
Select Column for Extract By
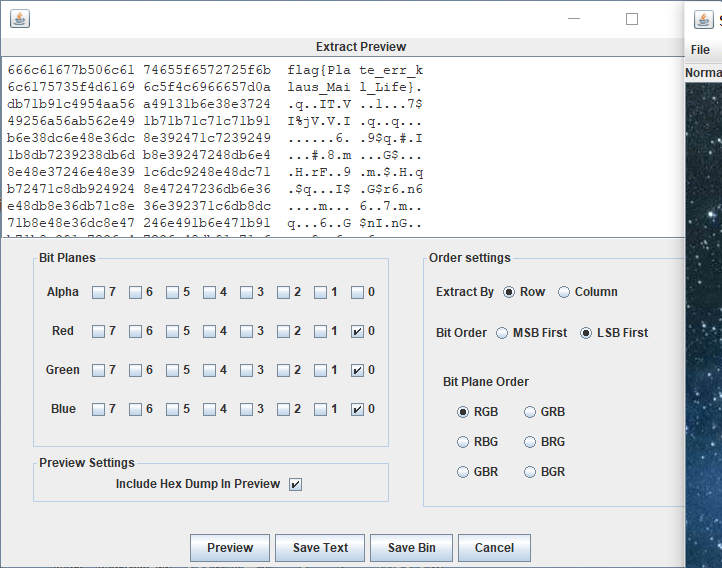pos(564,292)
